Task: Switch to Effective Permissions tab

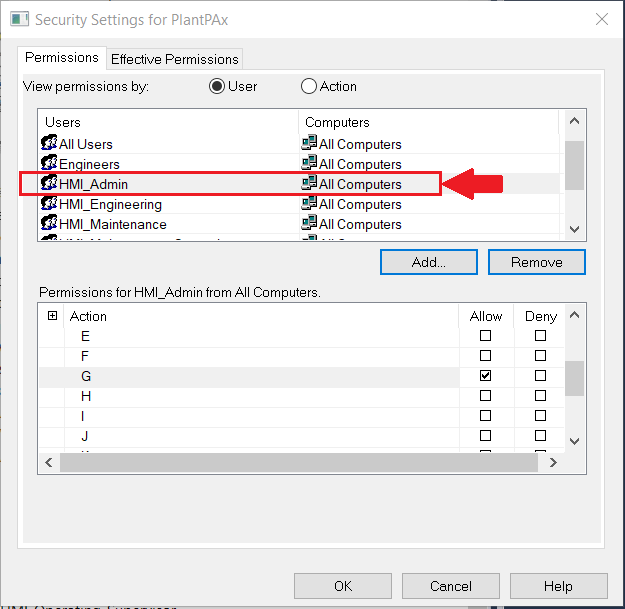Action: tap(175, 59)
